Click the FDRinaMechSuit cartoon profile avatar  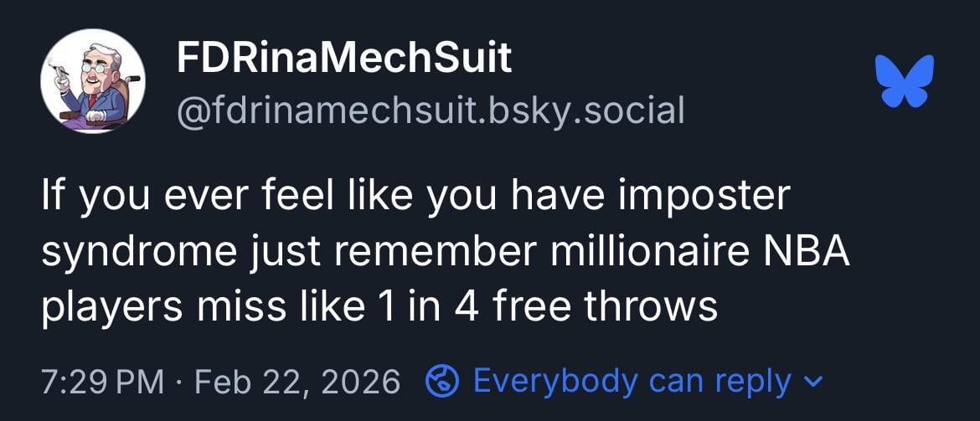pyautogui.click(x=93, y=81)
